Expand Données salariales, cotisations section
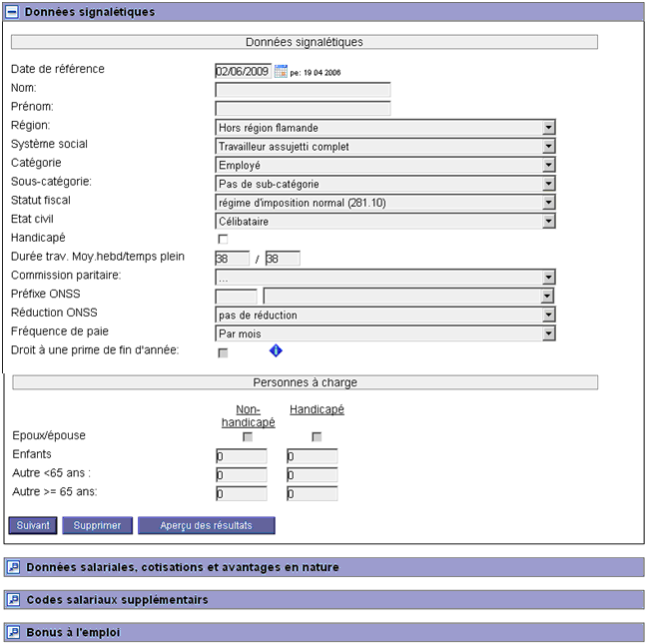Screen dimensions: 646x644 pos(14,567)
